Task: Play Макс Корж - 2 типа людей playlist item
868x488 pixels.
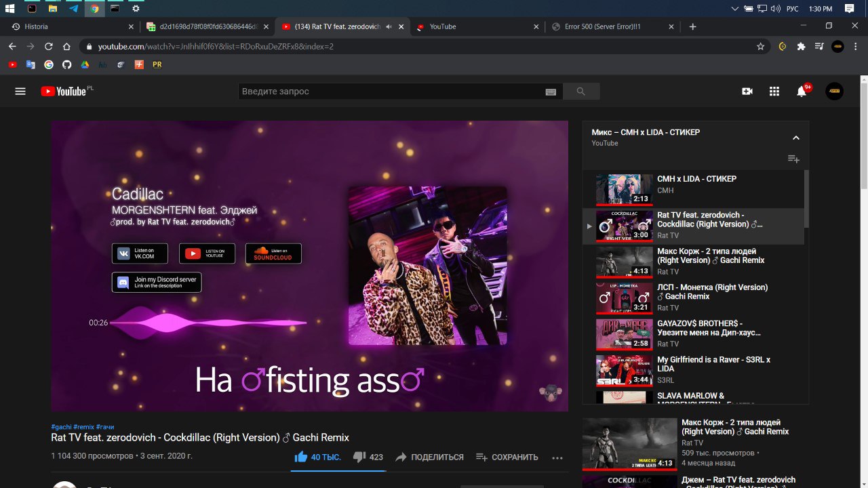Action: pyautogui.click(x=693, y=262)
